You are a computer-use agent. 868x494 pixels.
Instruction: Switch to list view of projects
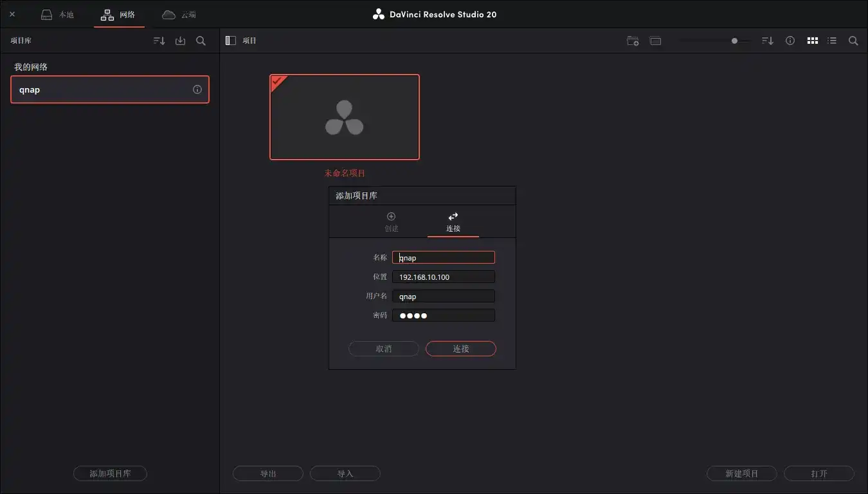(x=831, y=40)
